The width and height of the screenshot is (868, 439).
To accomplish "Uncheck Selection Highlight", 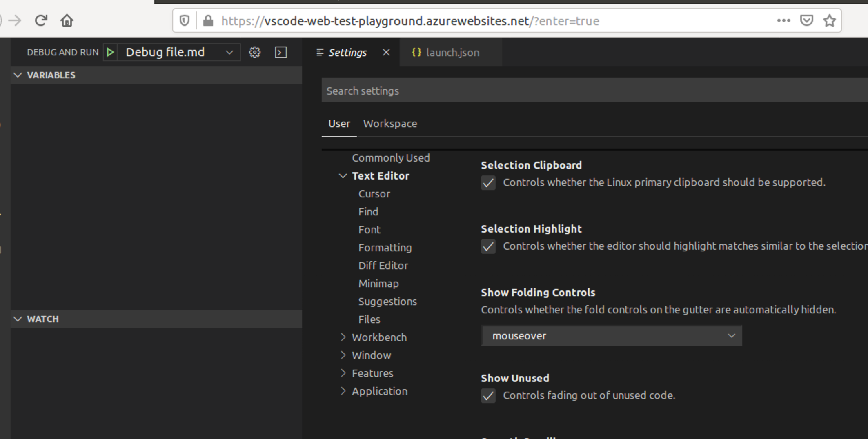I will pos(488,247).
